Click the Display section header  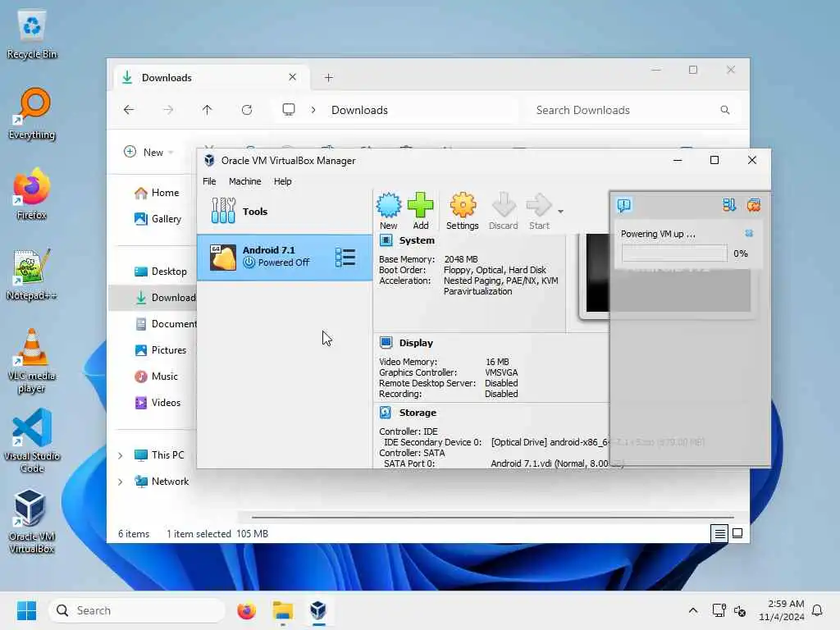click(416, 343)
